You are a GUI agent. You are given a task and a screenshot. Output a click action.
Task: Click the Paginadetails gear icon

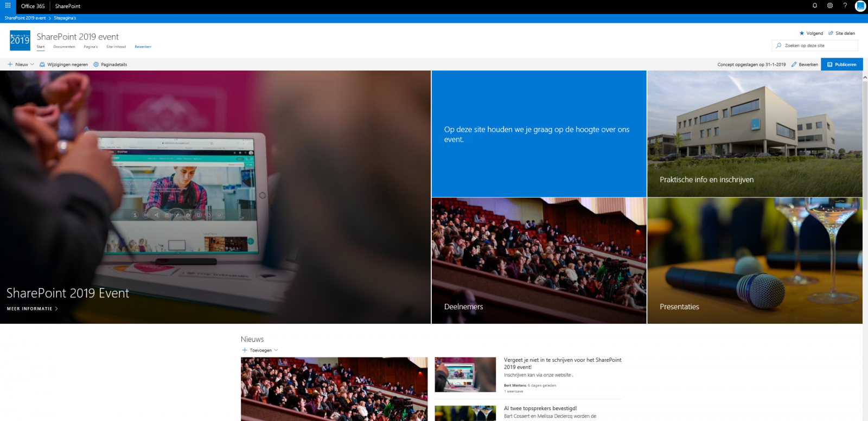96,65
